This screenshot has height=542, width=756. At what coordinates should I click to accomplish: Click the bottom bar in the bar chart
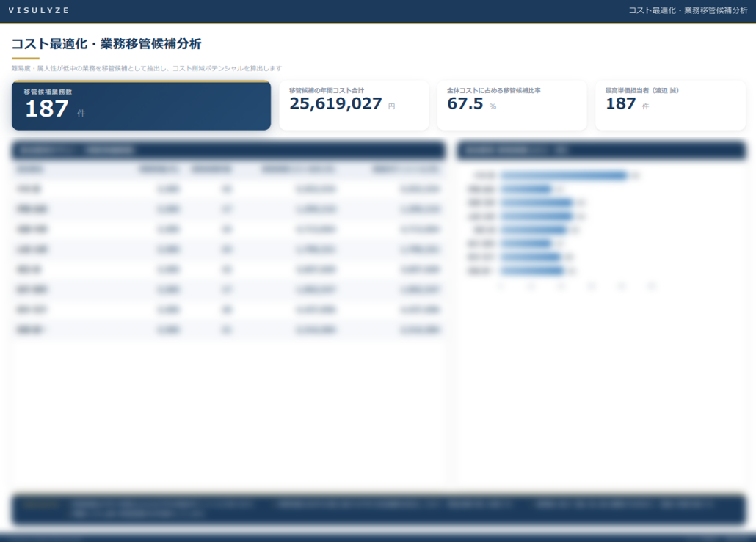pyautogui.click(x=532, y=271)
